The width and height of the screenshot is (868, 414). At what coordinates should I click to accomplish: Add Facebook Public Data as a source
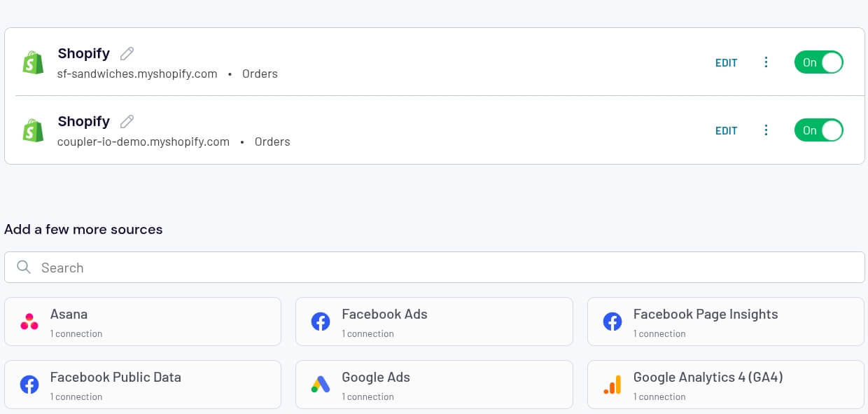click(x=143, y=385)
